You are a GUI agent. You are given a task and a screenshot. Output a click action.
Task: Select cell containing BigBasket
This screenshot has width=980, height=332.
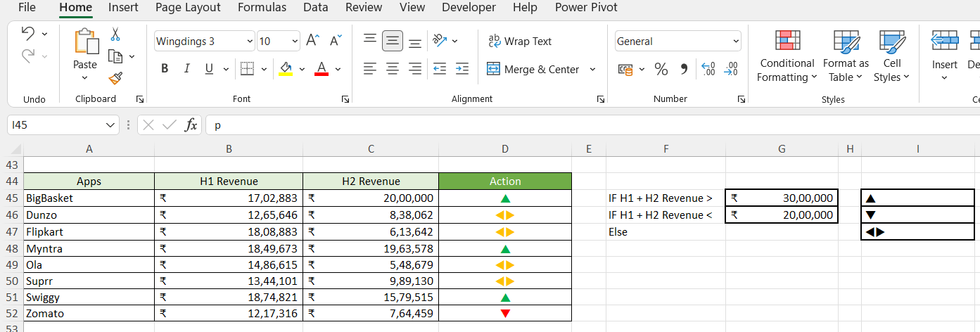(89, 198)
